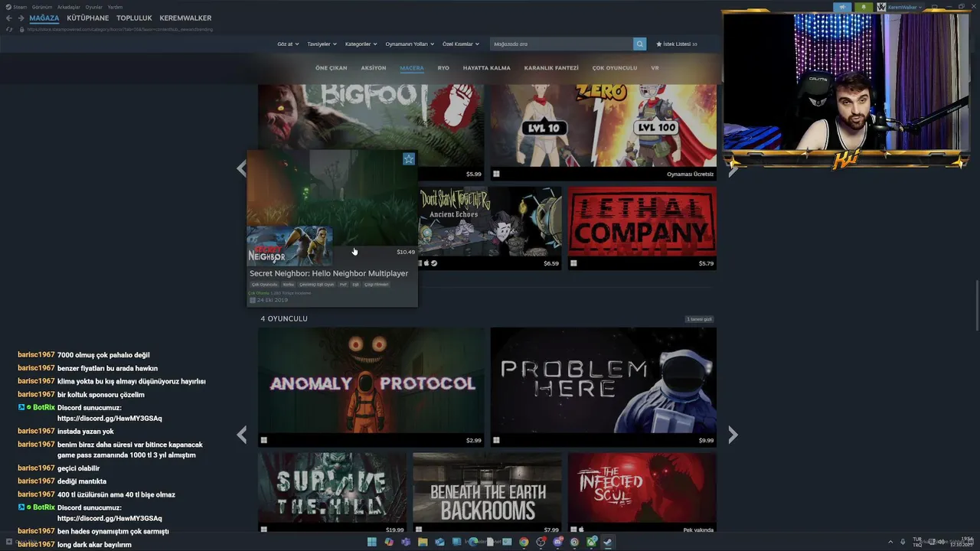Switch to the TOPLULUK section

[x=134, y=18]
